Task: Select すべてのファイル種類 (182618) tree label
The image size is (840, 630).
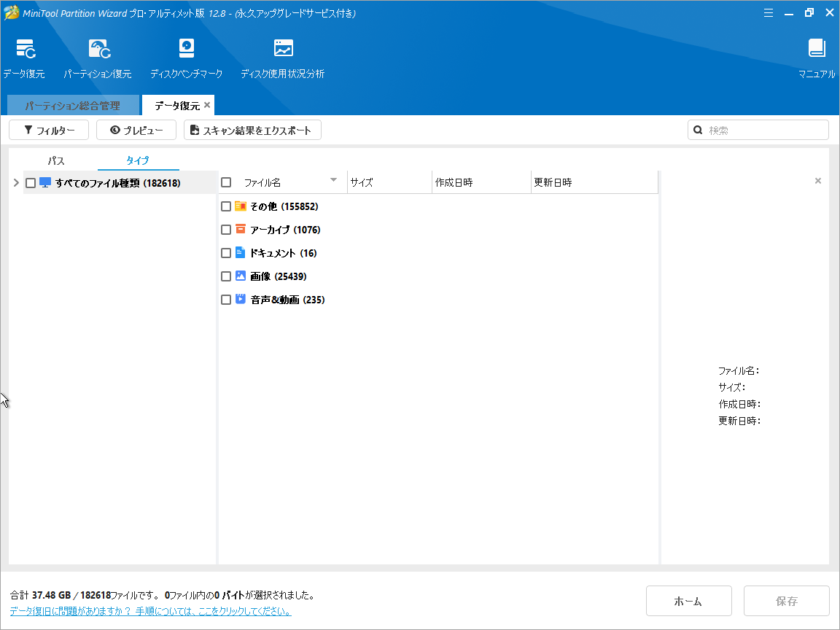Action: click(x=118, y=183)
